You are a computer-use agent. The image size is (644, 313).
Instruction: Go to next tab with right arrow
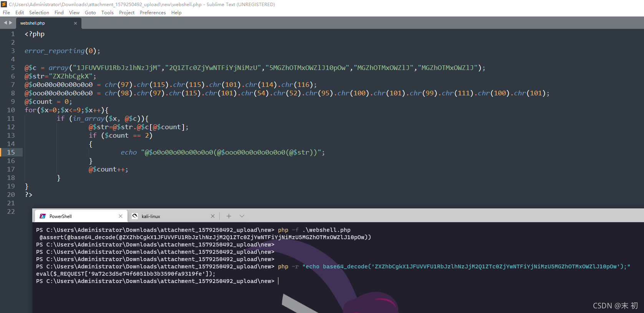click(11, 23)
